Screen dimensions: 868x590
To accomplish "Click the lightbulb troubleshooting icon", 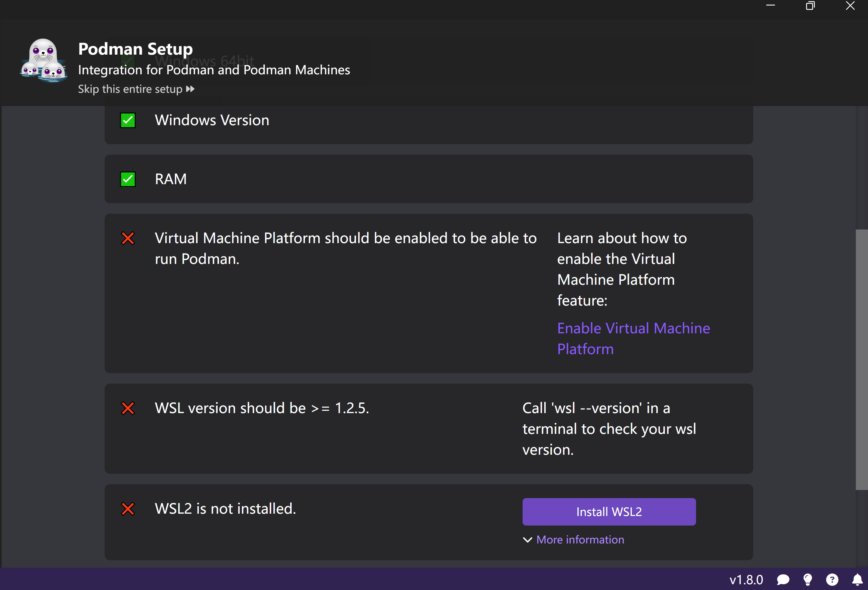I will [x=808, y=580].
